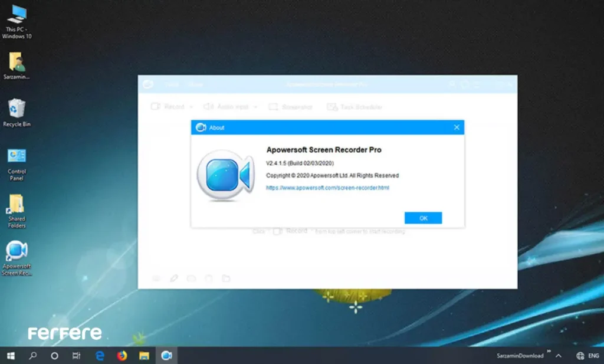Click the large Apowersoft camera logo
Viewport: 604px width, 364px height.
pyautogui.click(x=226, y=175)
